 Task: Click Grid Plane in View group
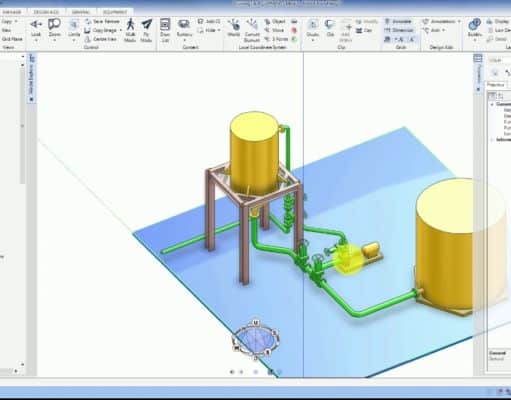[x=12, y=39]
